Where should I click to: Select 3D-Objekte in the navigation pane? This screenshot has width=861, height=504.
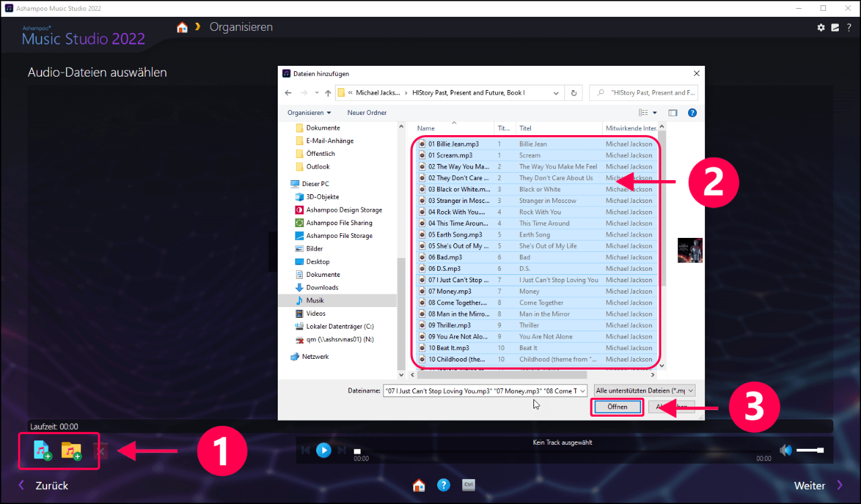coord(322,197)
